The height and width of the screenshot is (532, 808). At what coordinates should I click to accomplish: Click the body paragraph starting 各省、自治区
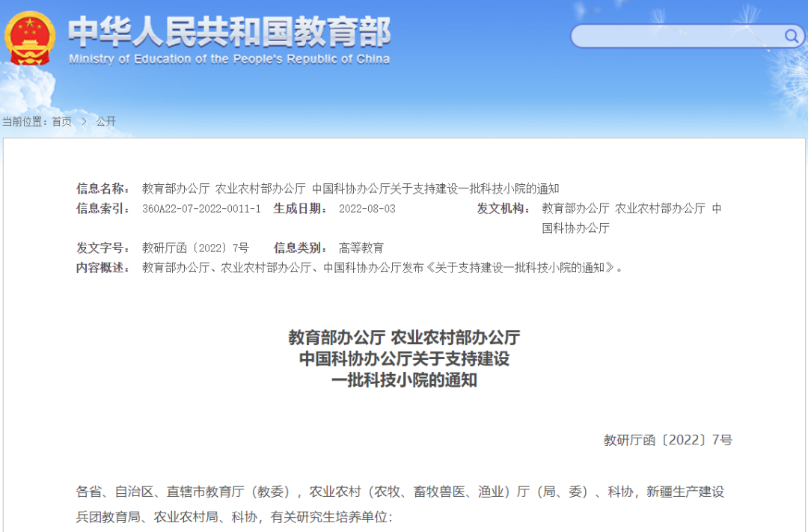click(x=400, y=504)
